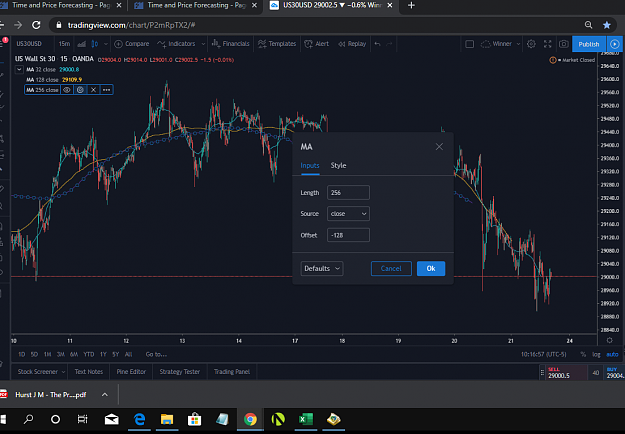Viewport: 625px width, 434px height.
Task: Bookmark this page with star icon
Action: click(x=607, y=25)
